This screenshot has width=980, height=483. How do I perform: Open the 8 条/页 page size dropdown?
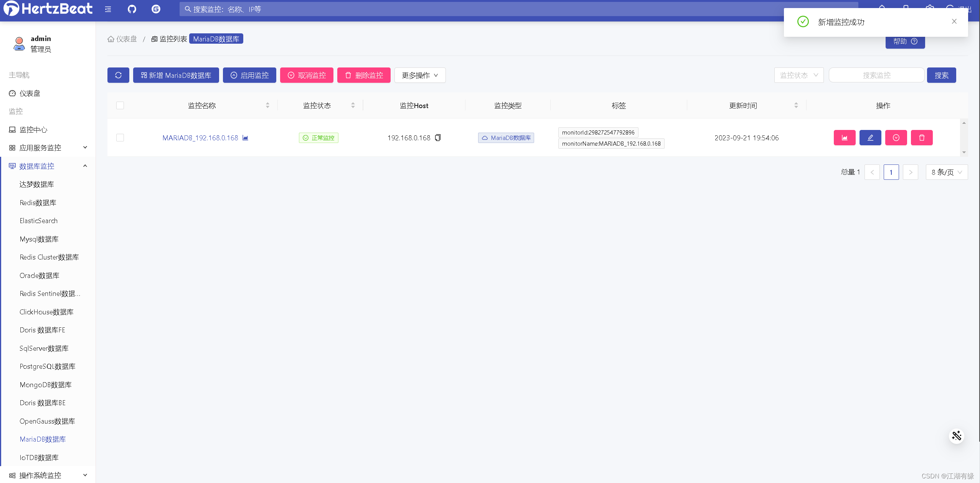(x=947, y=172)
